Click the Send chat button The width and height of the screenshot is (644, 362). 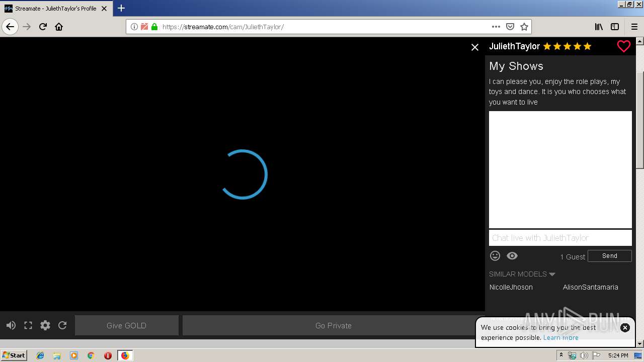pyautogui.click(x=609, y=256)
